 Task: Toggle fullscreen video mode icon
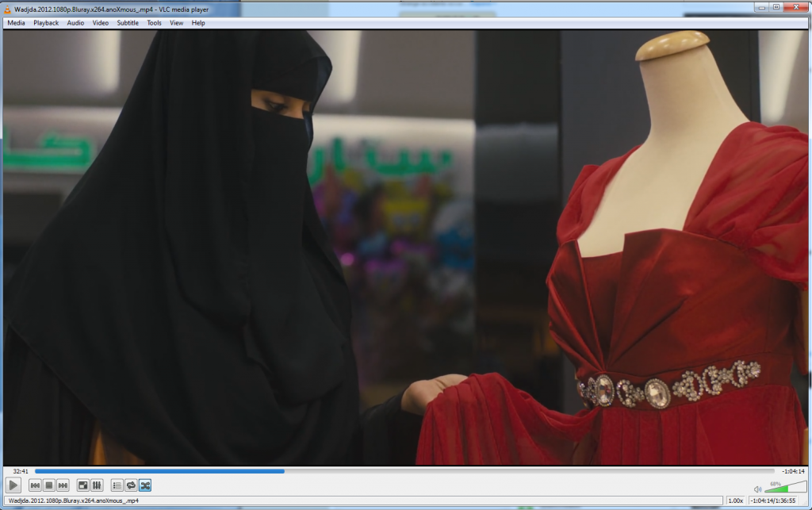(82, 485)
